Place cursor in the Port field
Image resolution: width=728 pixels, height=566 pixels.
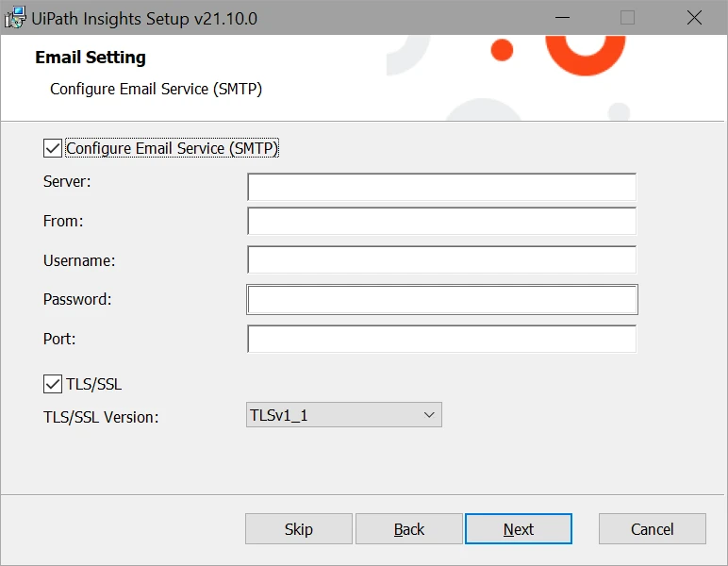coord(441,339)
